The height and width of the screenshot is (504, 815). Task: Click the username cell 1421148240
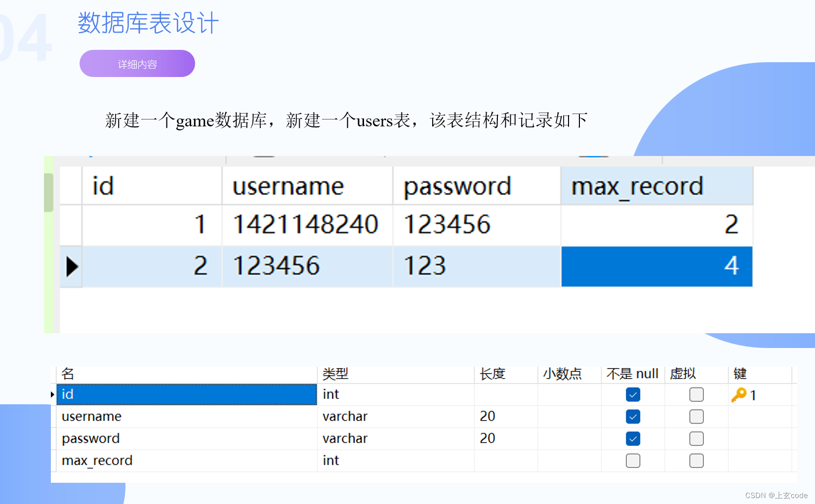pyautogui.click(x=307, y=225)
